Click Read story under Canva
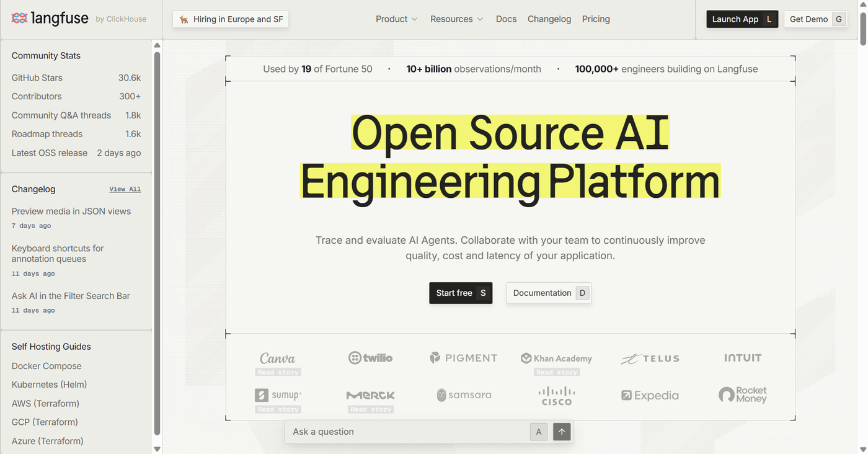 pyautogui.click(x=278, y=372)
